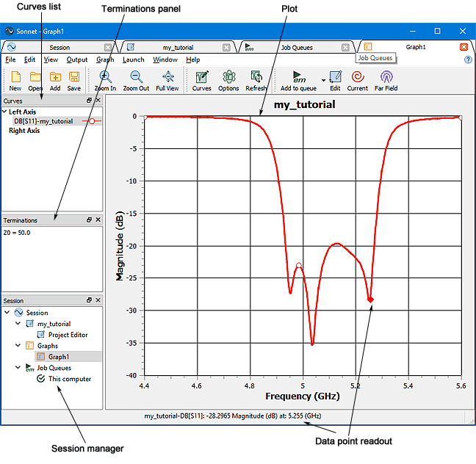Undock the Terminations panel
The width and height of the screenshot is (476, 464).
pyautogui.click(x=89, y=220)
